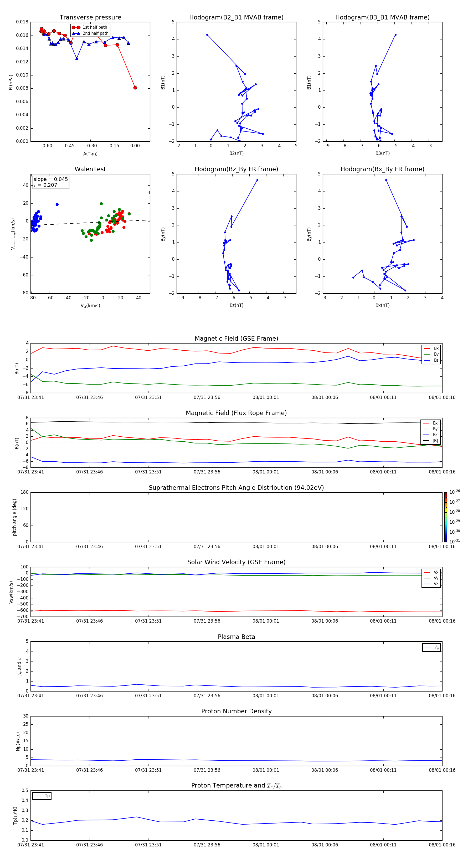Click '08/01 00:01' tick under Proton Temperature panel
The width and height of the screenshot is (473, 868).
pyautogui.click(x=266, y=845)
